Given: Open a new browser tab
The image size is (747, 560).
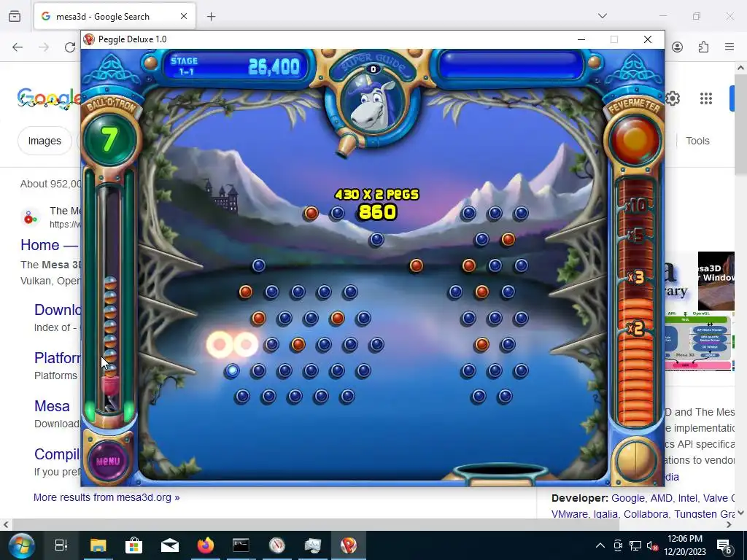Looking at the screenshot, I should click(x=211, y=17).
